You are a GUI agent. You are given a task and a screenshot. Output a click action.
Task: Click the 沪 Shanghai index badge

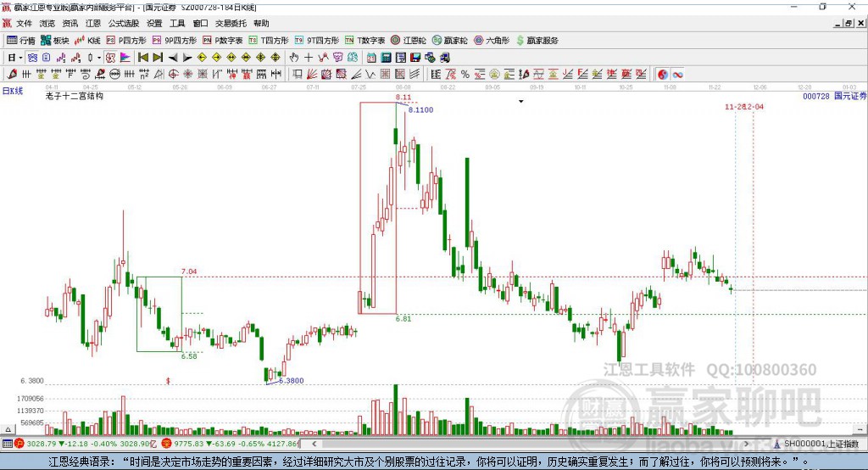tap(19, 444)
